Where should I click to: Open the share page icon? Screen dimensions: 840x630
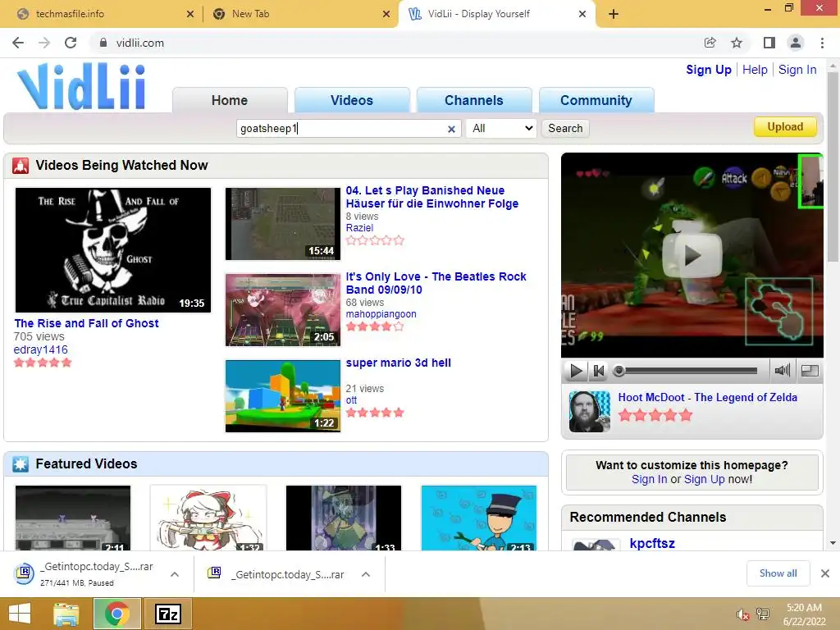click(x=710, y=43)
